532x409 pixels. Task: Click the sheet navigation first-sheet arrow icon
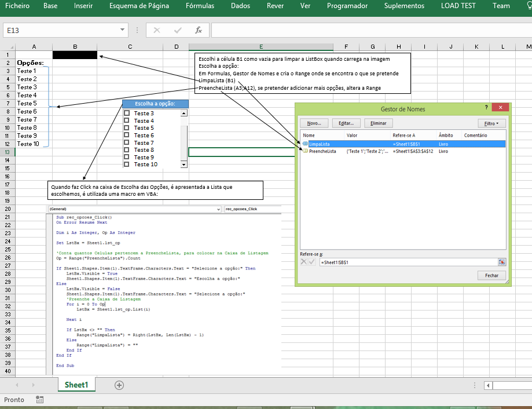click(17, 384)
